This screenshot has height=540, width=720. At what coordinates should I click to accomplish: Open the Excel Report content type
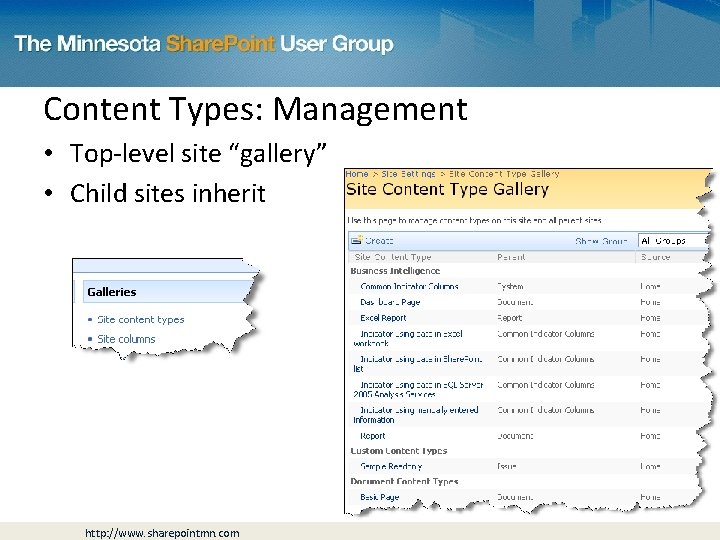pyautogui.click(x=383, y=318)
